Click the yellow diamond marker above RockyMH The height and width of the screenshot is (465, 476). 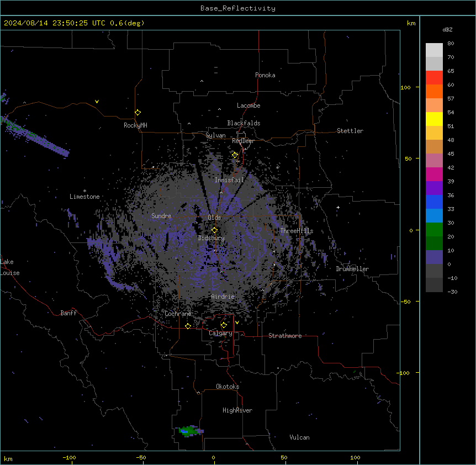point(137,112)
